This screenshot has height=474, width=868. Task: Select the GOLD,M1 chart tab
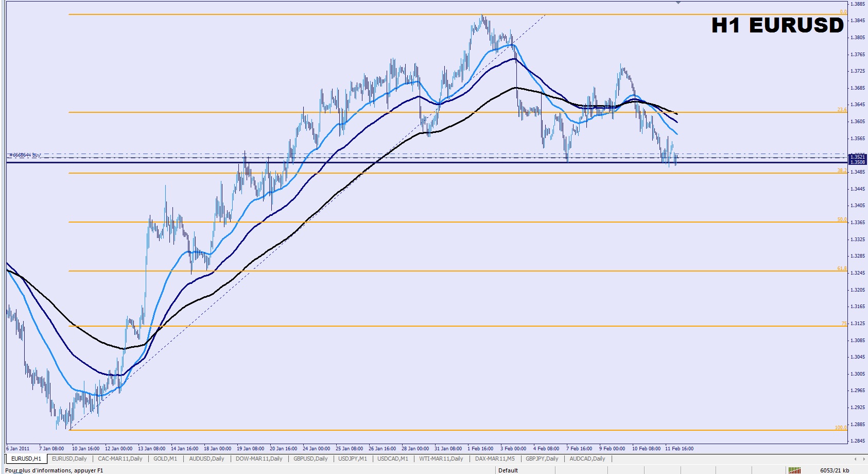165,459
